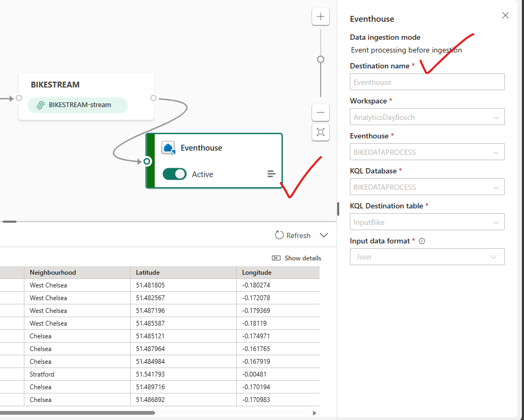524x420 pixels.
Task: Click the zoom out minus button
Action: pyautogui.click(x=320, y=112)
